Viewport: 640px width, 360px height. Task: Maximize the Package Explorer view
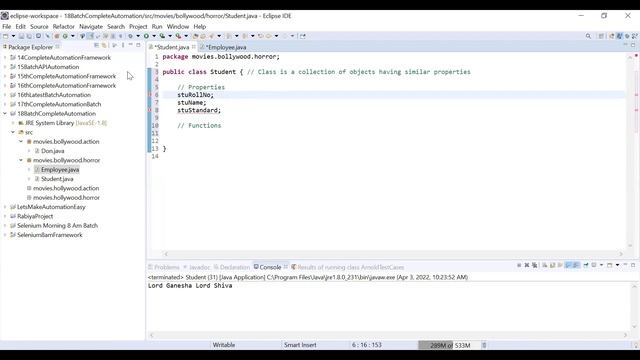pos(138,45)
